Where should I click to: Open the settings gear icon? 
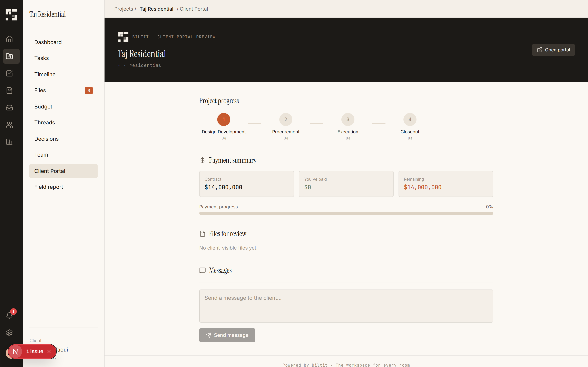9,333
